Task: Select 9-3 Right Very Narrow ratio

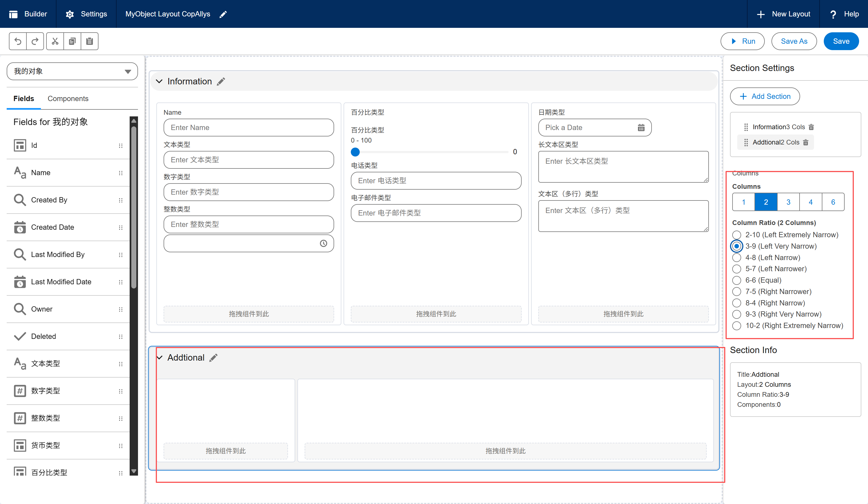Action: [736, 314]
